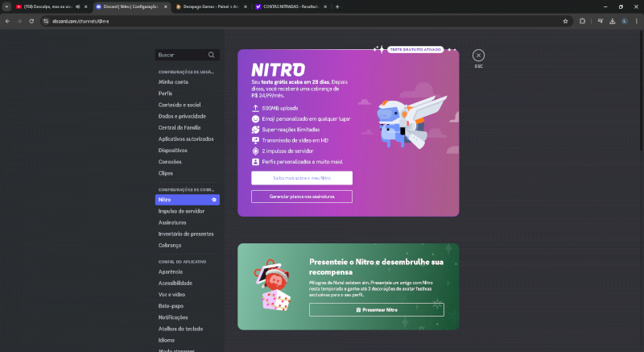This screenshot has width=644, height=352.
Task: Click the reload page icon
Action: click(31, 21)
